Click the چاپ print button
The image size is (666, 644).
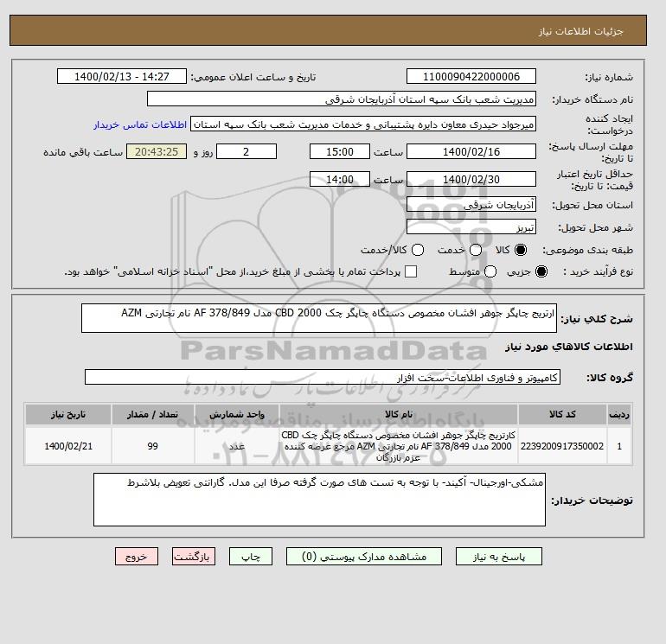pyautogui.click(x=251, y=557)
